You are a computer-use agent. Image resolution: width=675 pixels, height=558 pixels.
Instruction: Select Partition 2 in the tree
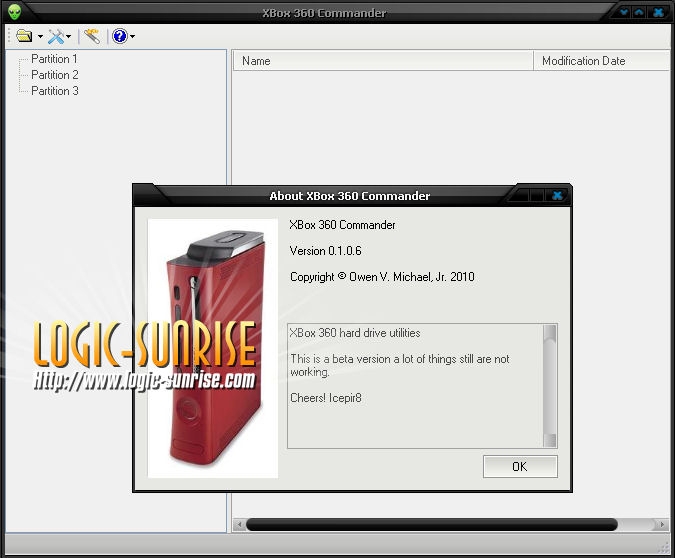[x=54, y=75]
